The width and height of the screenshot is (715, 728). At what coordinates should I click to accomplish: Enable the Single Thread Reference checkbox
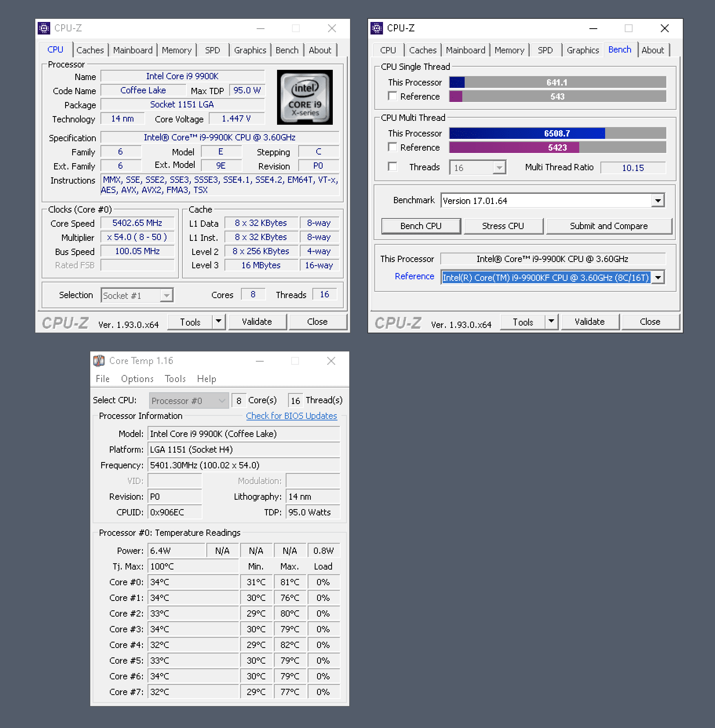[392, 96]
